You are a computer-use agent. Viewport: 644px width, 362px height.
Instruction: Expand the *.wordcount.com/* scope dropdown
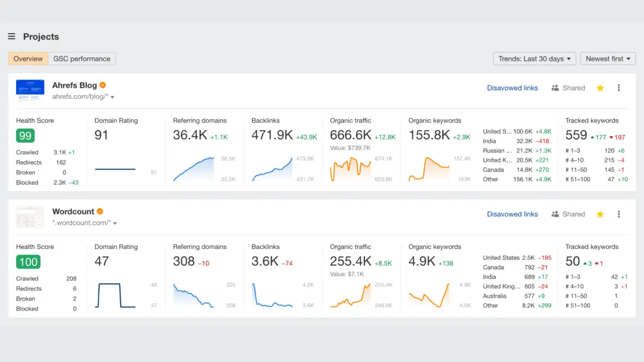[115, 222]
